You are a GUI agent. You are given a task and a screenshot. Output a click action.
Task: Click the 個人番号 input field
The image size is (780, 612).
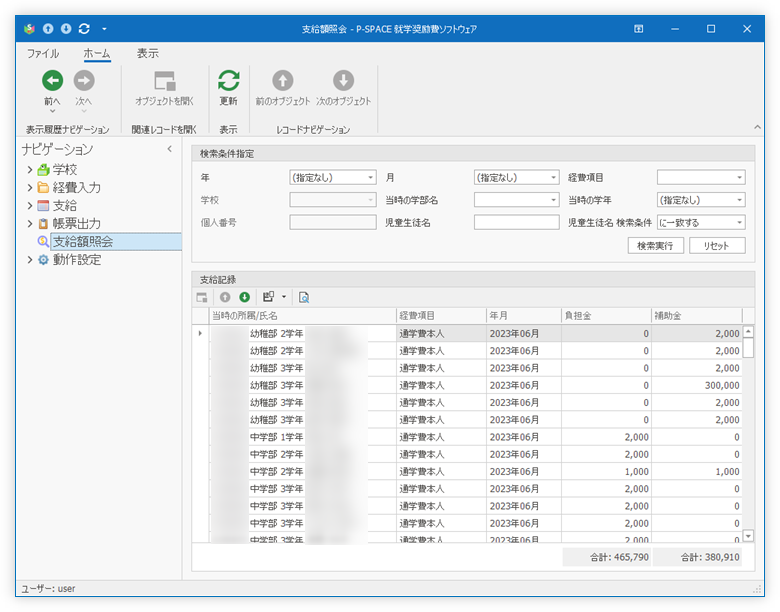point(332,222)
